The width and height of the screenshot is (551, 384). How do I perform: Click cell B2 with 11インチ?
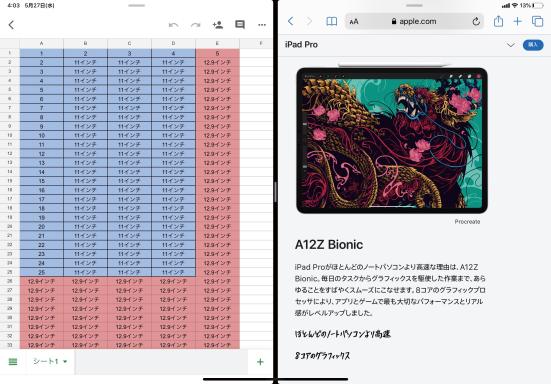click(x=85, y=63)
